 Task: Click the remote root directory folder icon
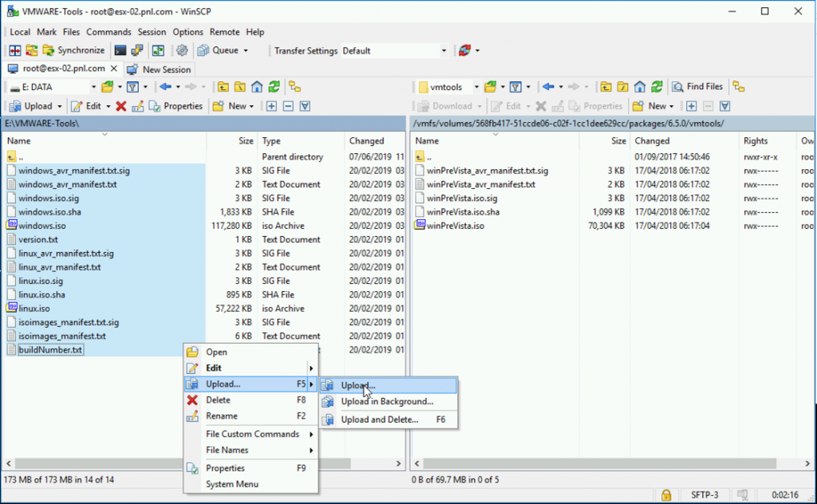point(623,87)
